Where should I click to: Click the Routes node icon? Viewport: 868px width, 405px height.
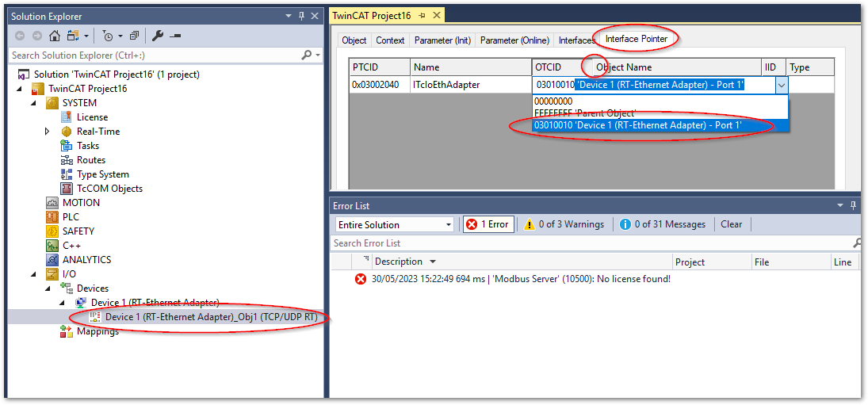tap(67, 160)
